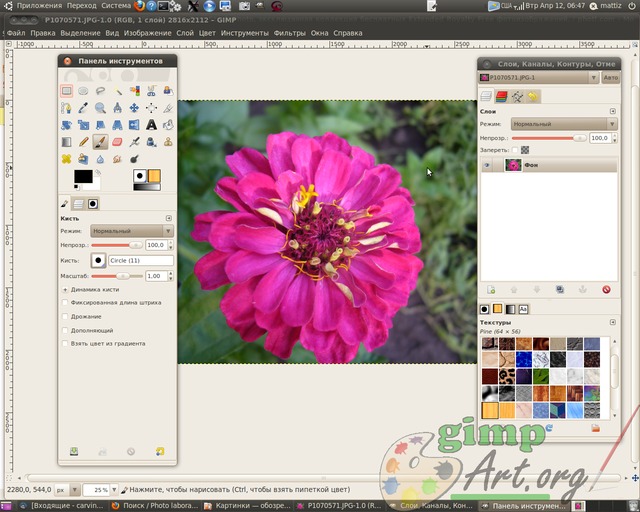The height and width of the screenshot is (512, 640).
Task: Click the 'Circle (11)' brush name field
Action: [141, 260]
